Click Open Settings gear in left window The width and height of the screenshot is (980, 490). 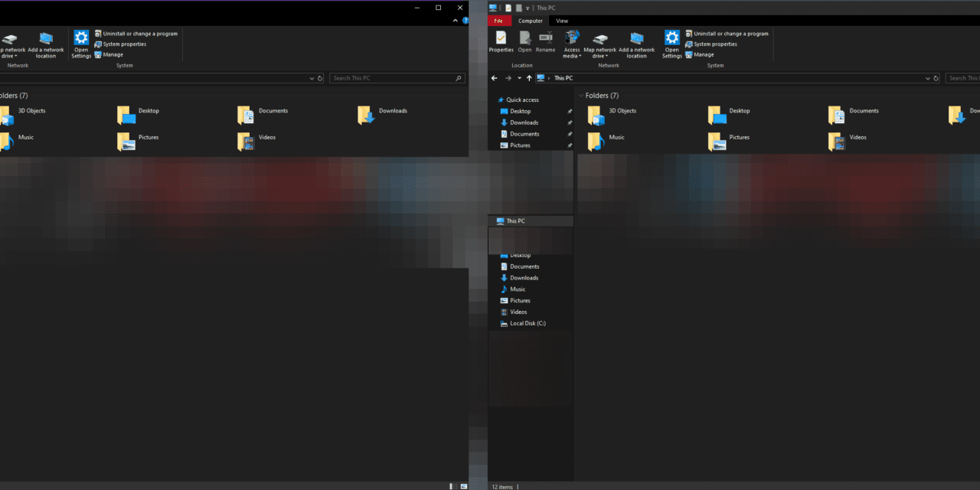[x=81, y=45]
